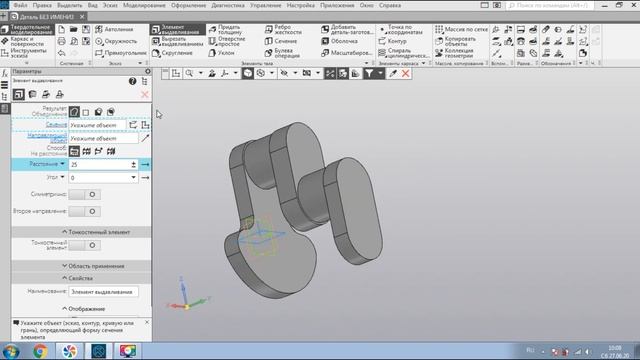640x360 pixels.
Task: Select the Уклон draft tool
Action: click(222, 53)
